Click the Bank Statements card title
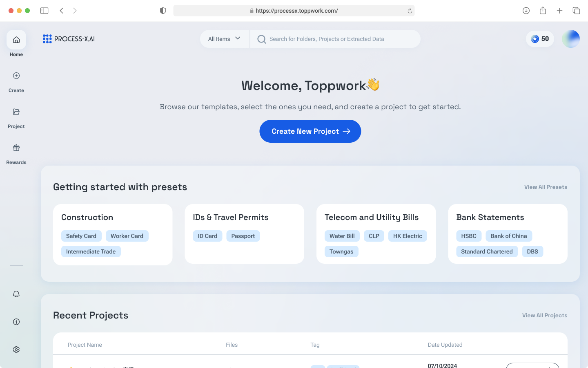The image size is (588, 368). click(x=490, y=217)
